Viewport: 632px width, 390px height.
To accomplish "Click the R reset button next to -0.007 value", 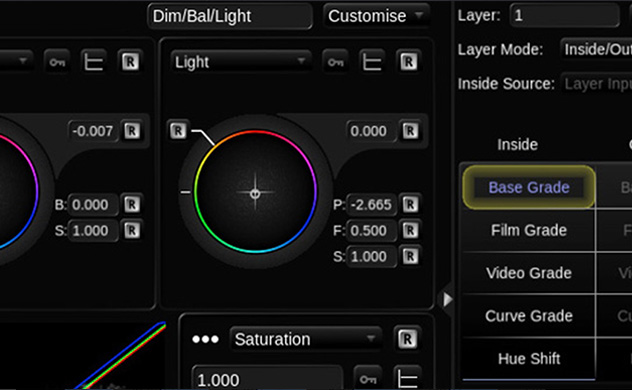I will click(x=132, y=131).
